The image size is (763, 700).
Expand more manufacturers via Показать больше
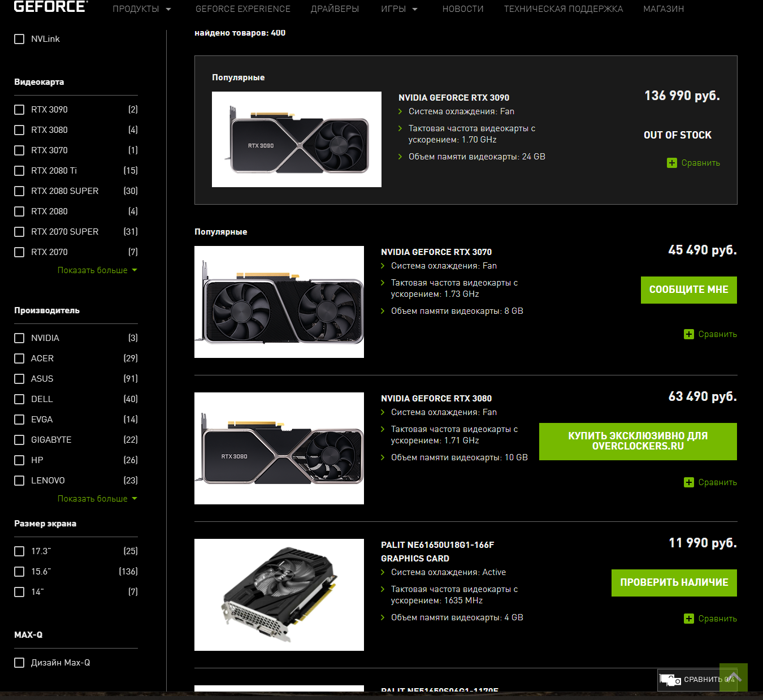point(97,499)
